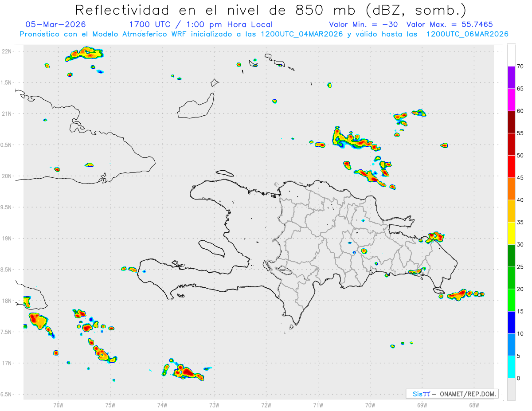Image resolution: width=532 pixels, height=411 pixels.
Task: Click the cyan 0-5 dBZ colorbar swatch
Action: tap(511, 367)
